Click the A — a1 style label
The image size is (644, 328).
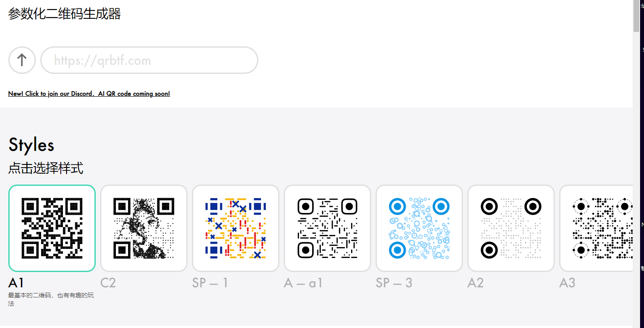[x=303, y=283]
